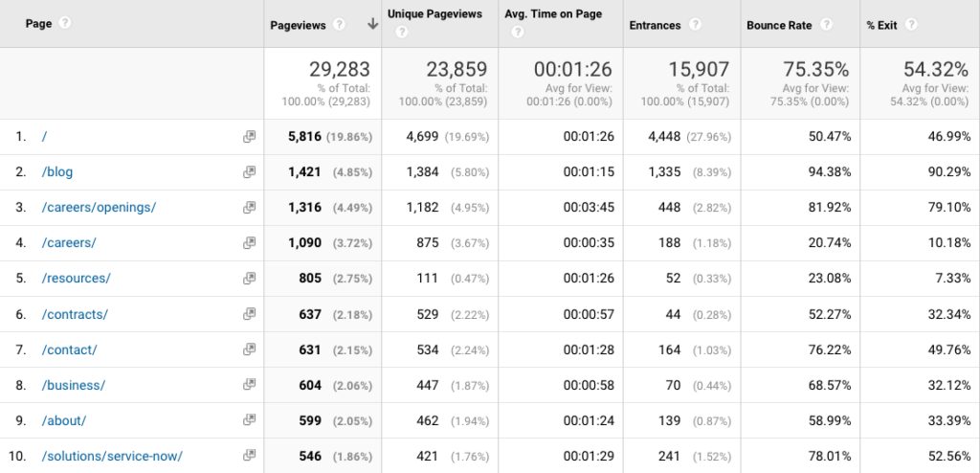The image size is (980, 473).
Task: Open the /solutions/service-now/ page link
Action: [112, 456]
